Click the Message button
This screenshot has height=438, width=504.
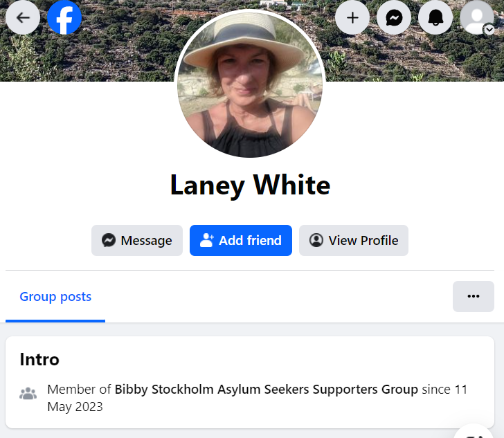click(x=137, y=240)
